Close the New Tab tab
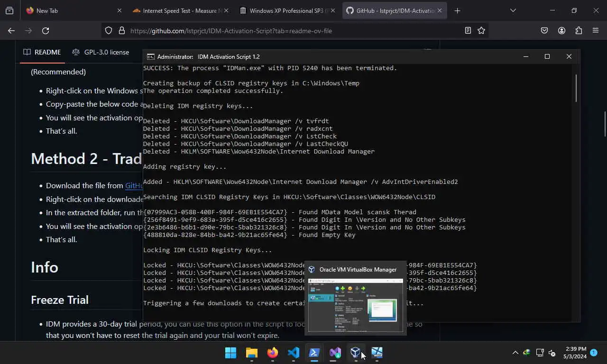 (120, 10)
